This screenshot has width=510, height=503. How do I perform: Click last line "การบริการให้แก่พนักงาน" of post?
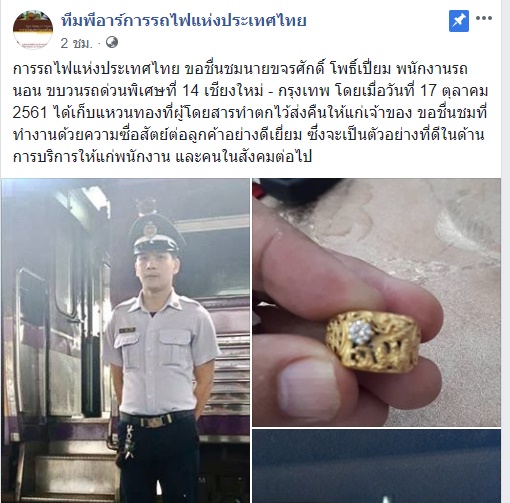(92, 157)
